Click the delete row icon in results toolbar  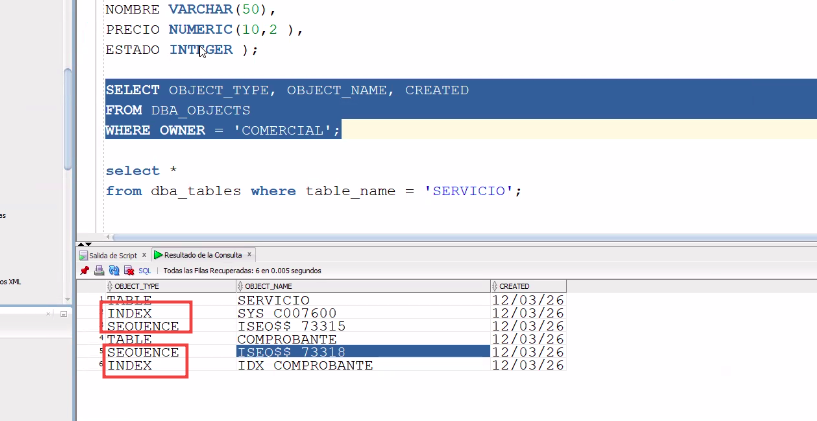tap(128, 270)
